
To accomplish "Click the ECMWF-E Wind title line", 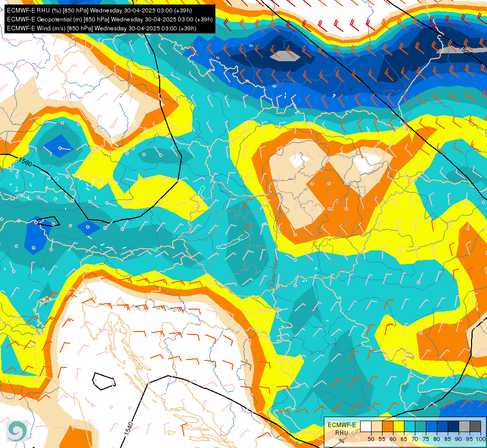I will [x=101, y=28].
